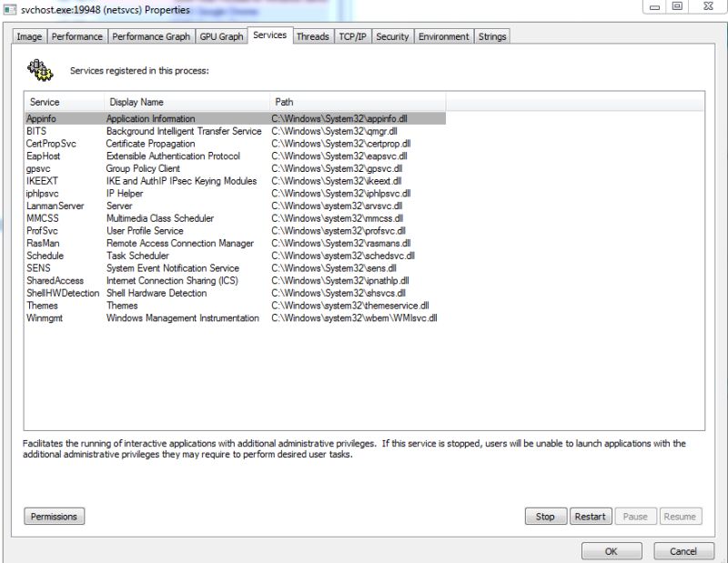
Task: Stop the selected Appinfo service
Action: (545, 516)
